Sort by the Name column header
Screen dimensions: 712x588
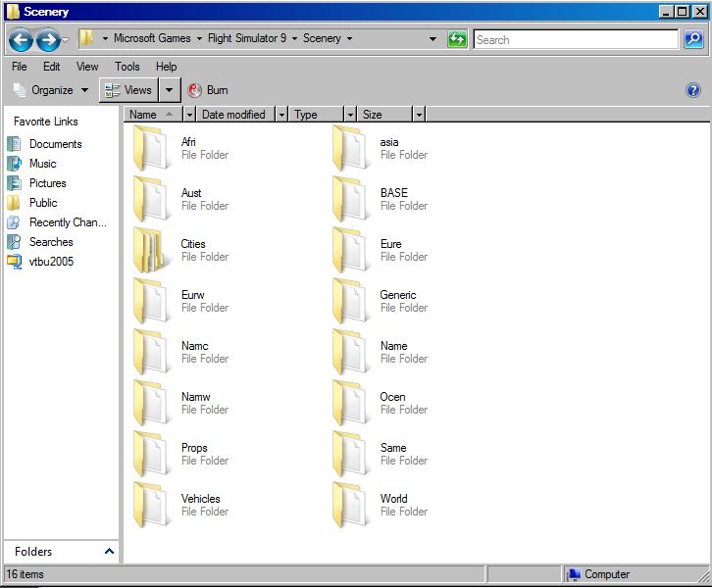pyautogui.click(x=144, y=115)
